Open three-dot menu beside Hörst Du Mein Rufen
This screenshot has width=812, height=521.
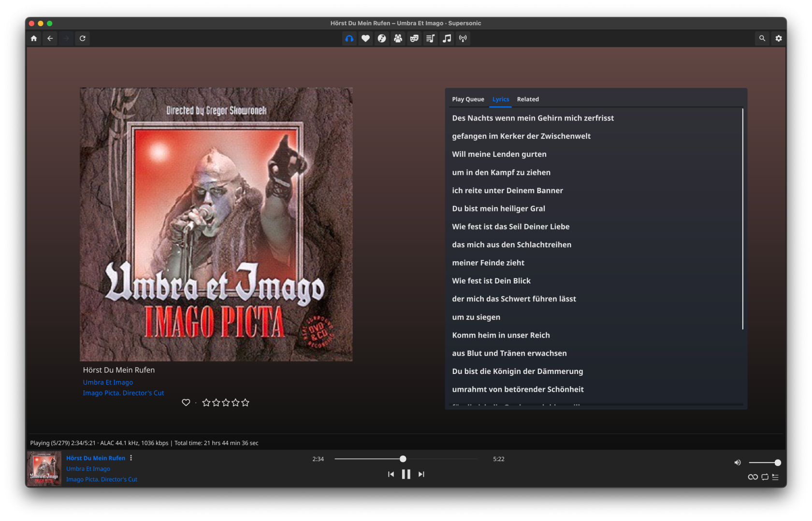pos(131,458)
